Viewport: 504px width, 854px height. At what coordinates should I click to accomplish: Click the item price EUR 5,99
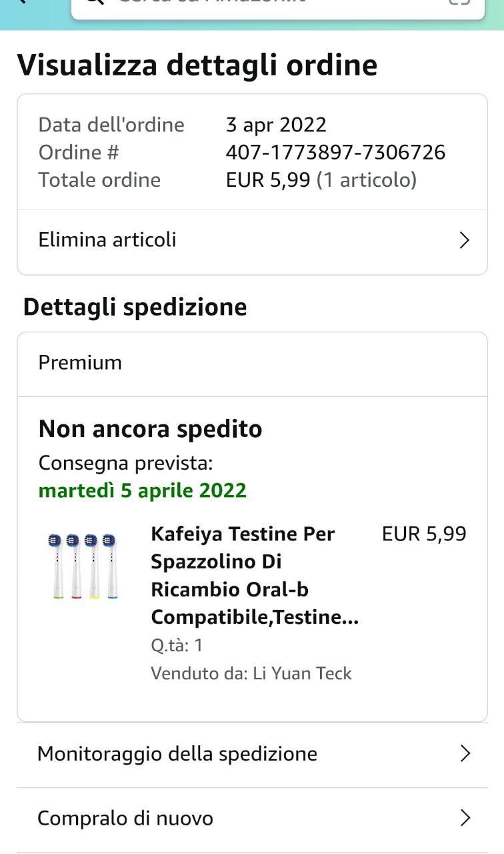(x=424, y=534)
